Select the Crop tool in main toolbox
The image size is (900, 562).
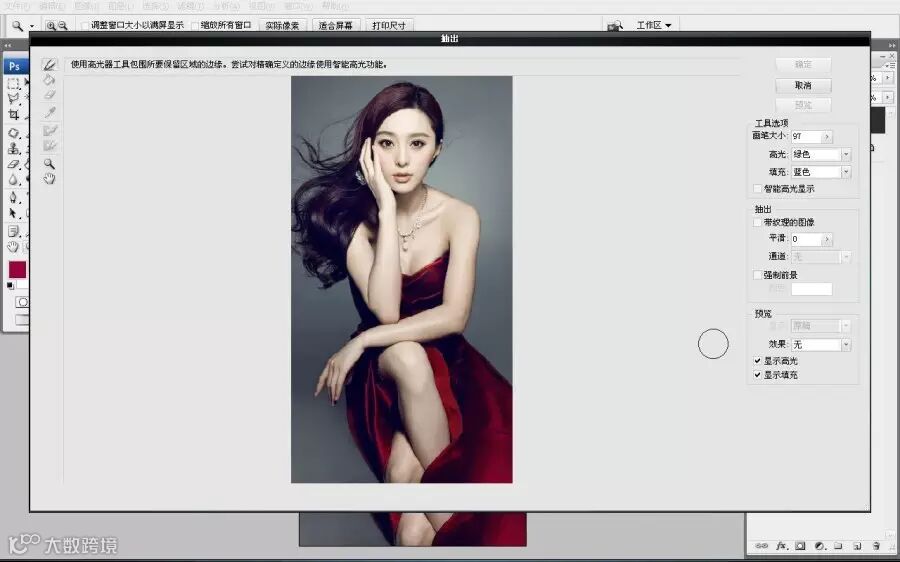point(13,114)
